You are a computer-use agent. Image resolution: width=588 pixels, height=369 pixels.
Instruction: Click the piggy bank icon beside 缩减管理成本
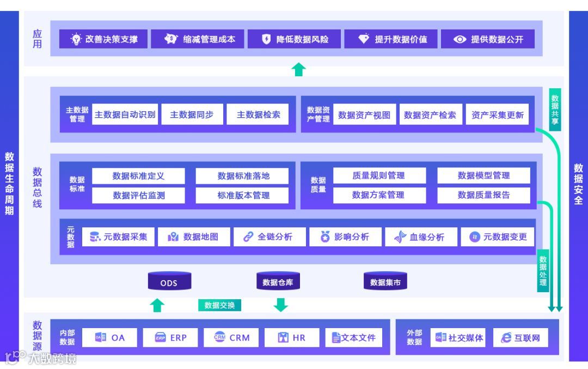(171, 39)
